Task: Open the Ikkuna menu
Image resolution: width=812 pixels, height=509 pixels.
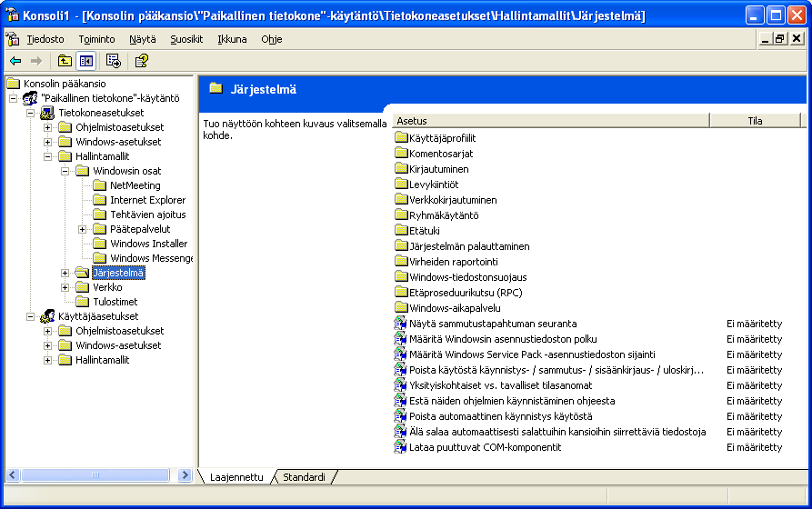Action: (x=232, y=39)
